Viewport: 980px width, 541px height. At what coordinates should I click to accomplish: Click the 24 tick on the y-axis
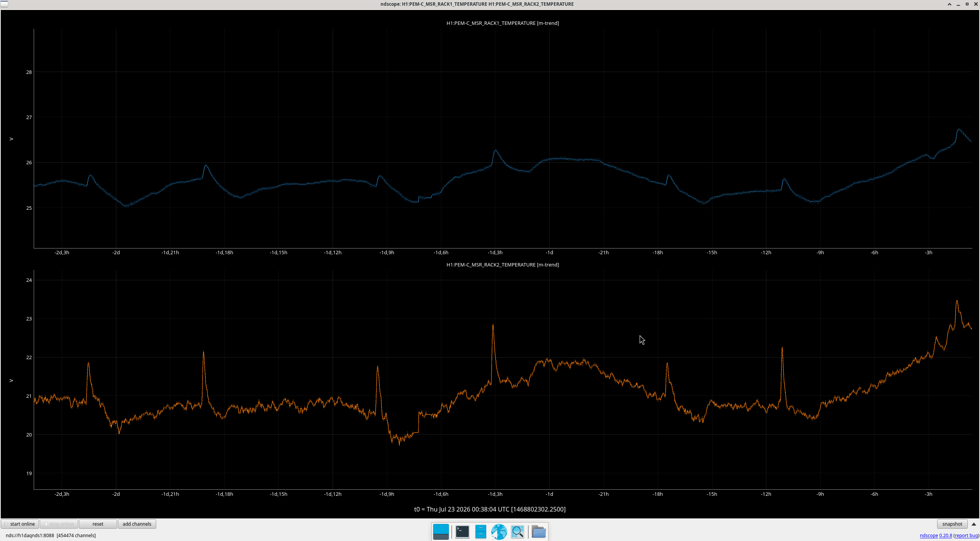(x=29, y=280)
